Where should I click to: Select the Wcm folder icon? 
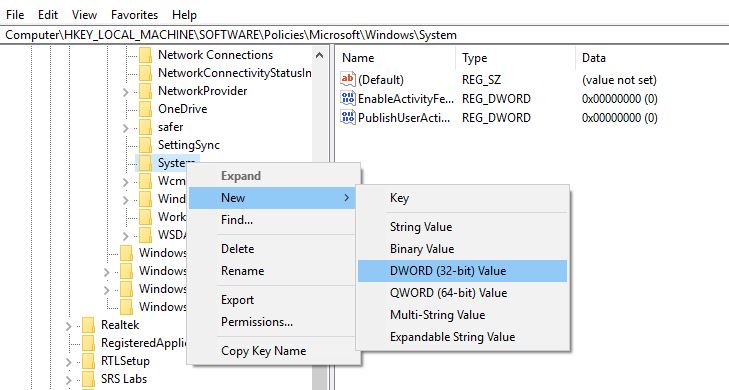(x=146, y=181)
